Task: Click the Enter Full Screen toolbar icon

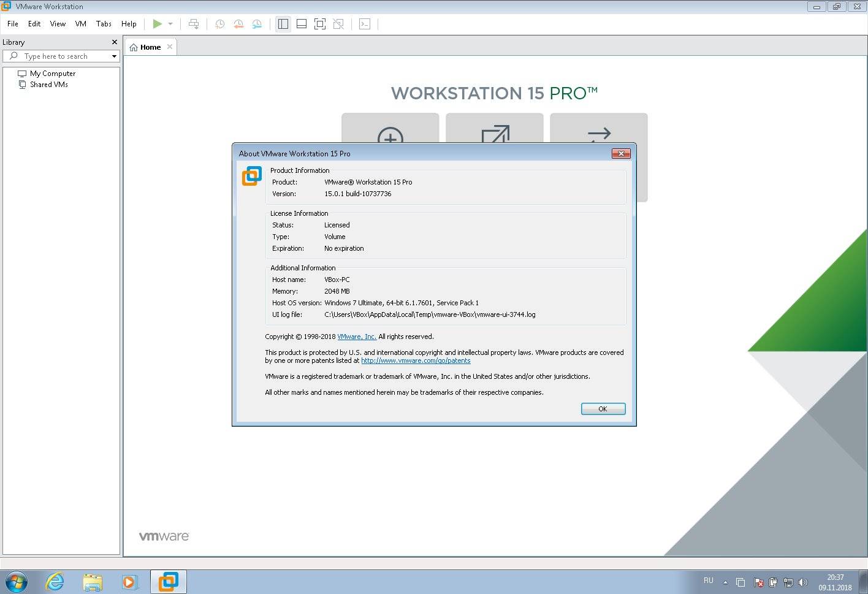Action: (320, 24)
